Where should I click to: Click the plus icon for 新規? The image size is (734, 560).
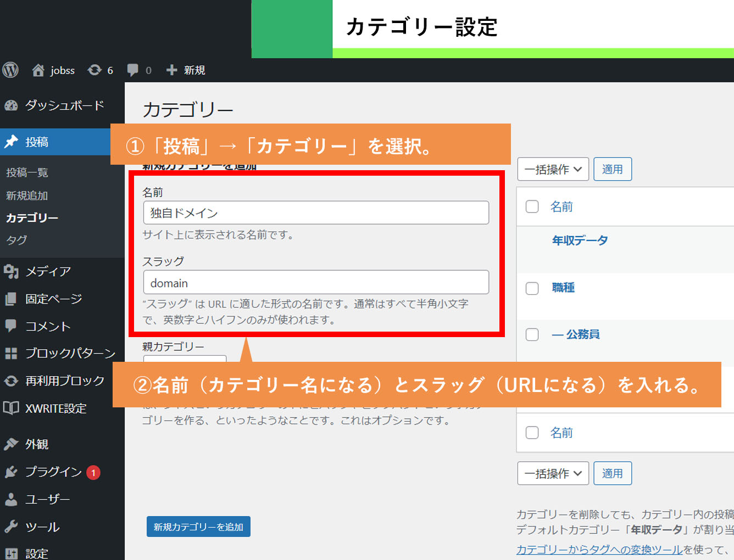coord(171,70)
